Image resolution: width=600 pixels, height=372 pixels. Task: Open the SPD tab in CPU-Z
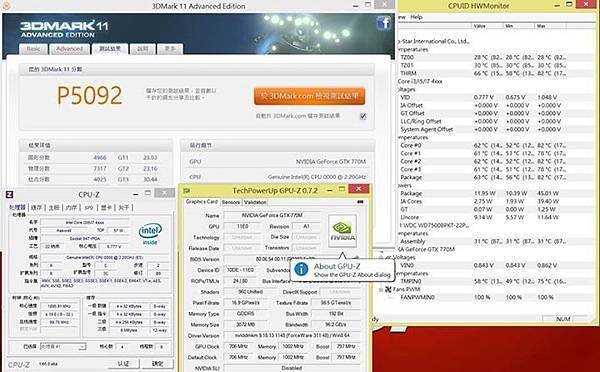(x=89, y=207)
